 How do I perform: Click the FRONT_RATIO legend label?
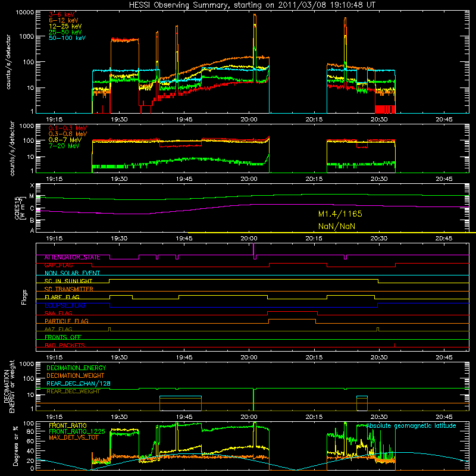point(68,425)
